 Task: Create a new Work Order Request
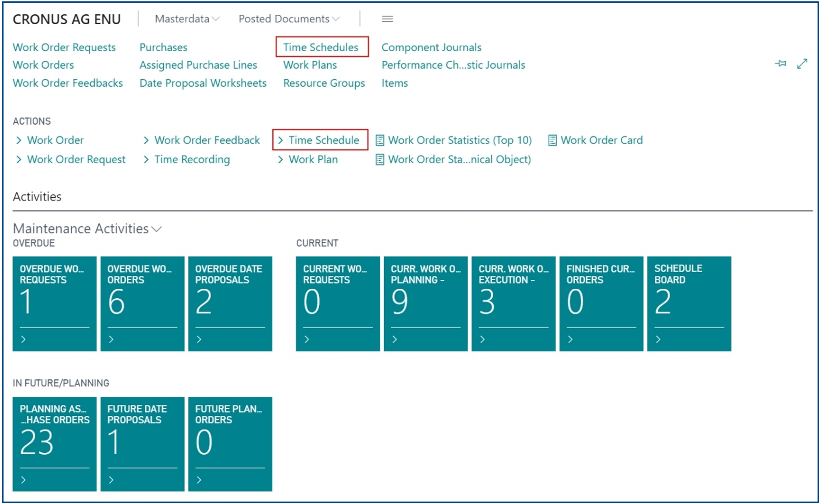click(x=71, y=160)
